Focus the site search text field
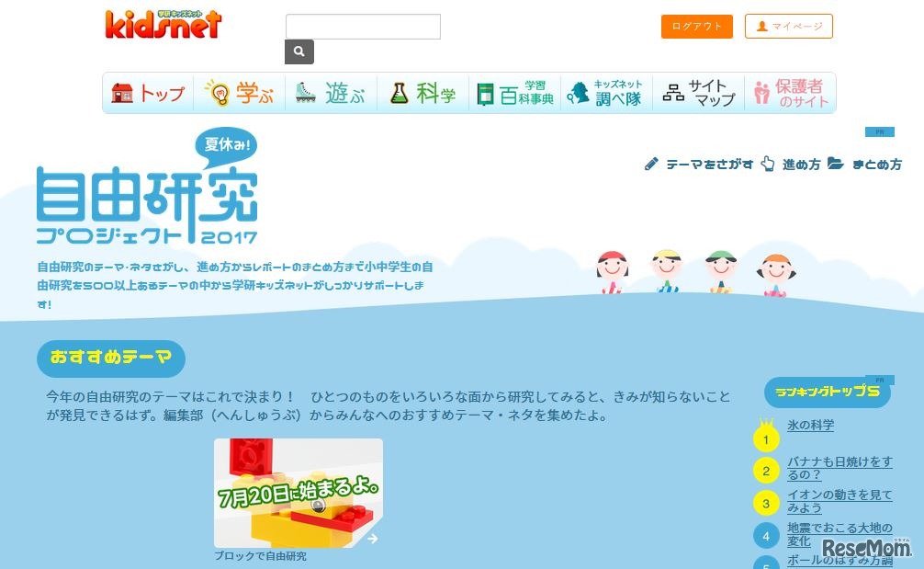Viewport: 924px width, 569px height. point(363,27)
